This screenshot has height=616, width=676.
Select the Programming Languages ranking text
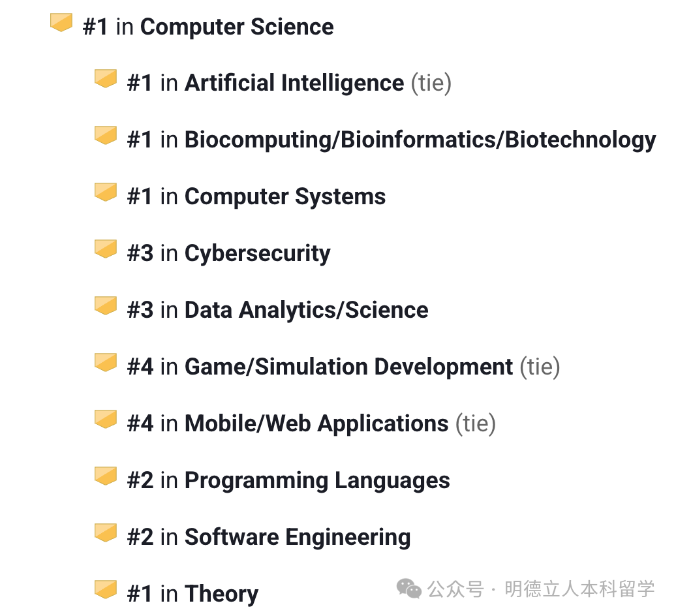pyautogui.click(x=316, y=481)
